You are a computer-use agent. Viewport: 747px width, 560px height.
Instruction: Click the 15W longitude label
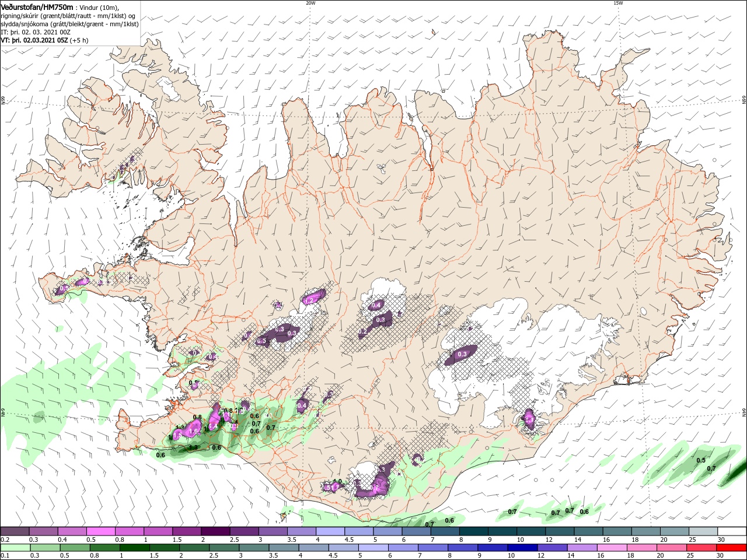[618, 3]
